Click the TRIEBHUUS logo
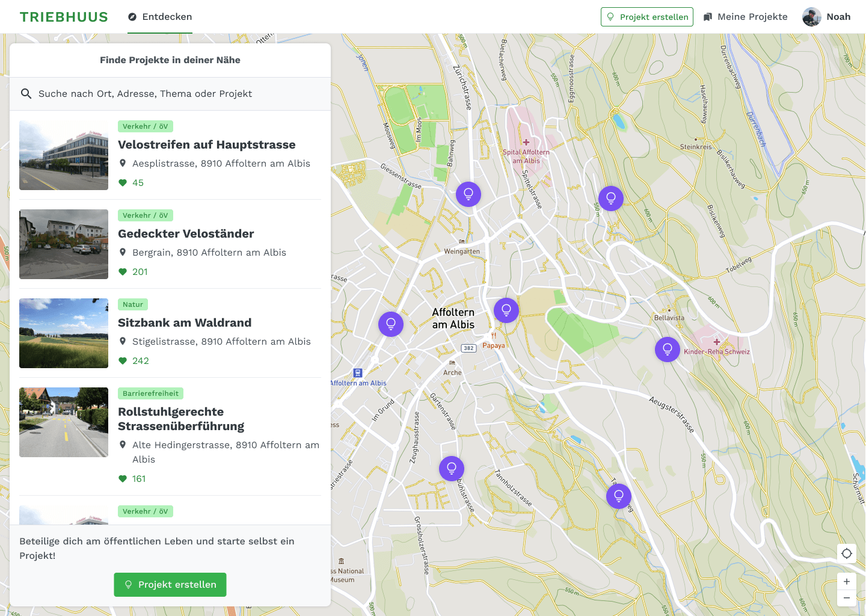This screenshot has width=866, height=616. [x=64, y=16]
